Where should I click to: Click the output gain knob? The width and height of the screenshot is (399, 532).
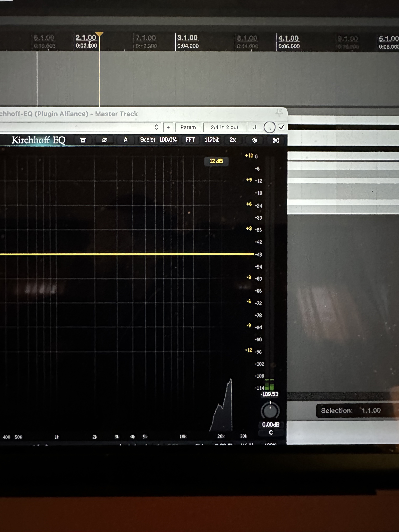point(270,411)
